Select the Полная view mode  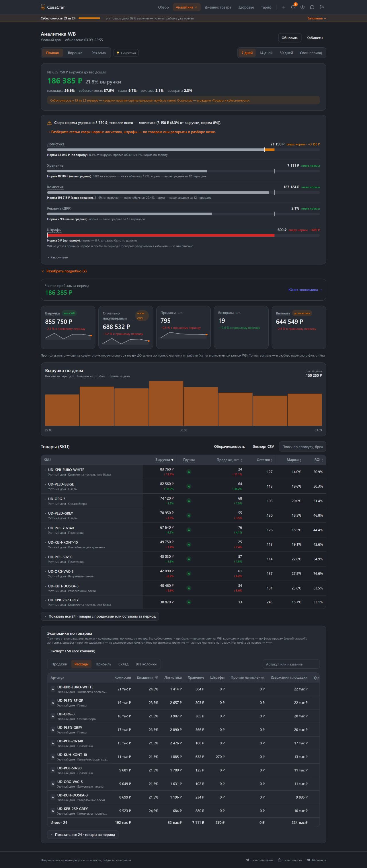coord(52,53)
